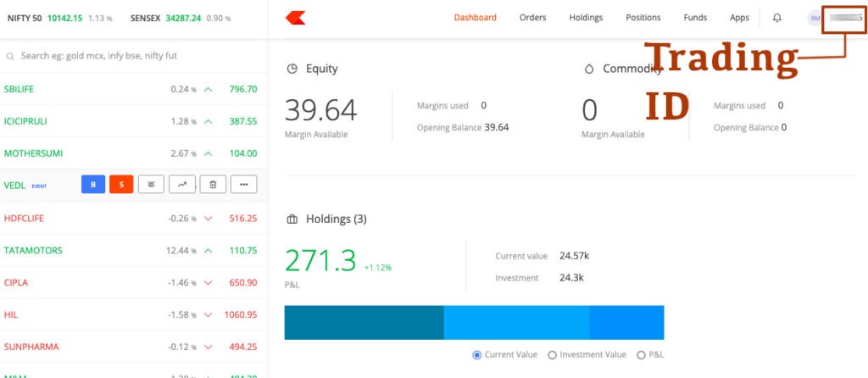Open the Positions tab
This screenshot has width=868, height=378.
(643, 18)
